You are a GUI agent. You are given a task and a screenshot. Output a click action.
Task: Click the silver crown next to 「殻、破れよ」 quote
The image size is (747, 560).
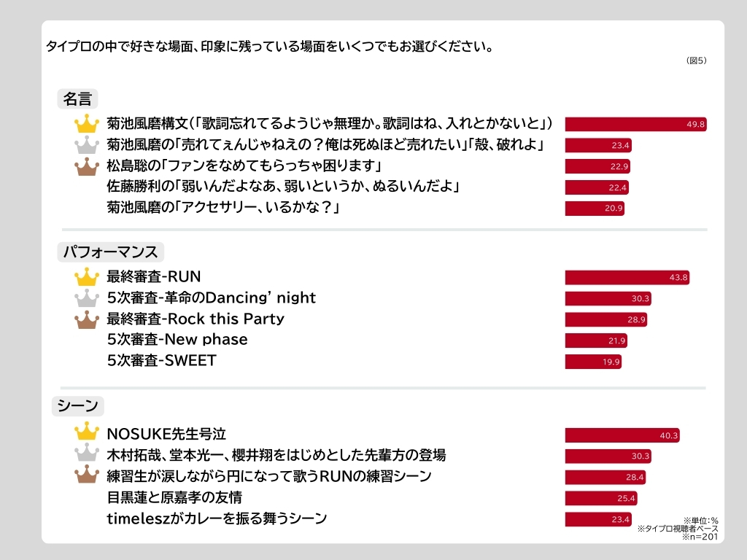pyautogui.click(x=87, y=145)
